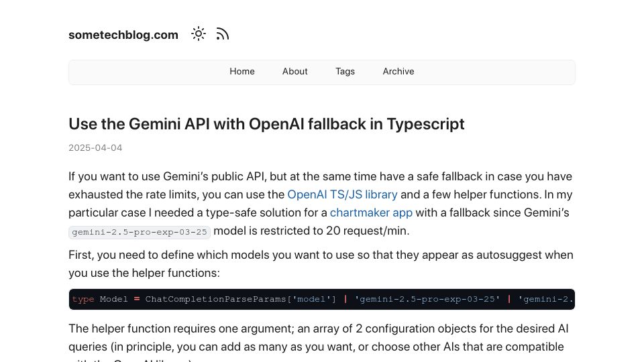
Task: Toggle the light/dark theme sun icon
Action: tap(199, 34)
